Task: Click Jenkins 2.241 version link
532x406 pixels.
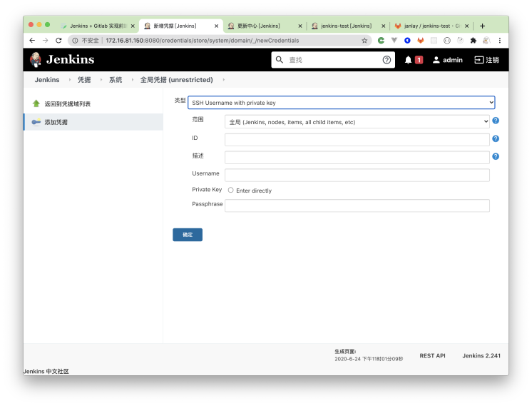Action: (x=481, y=355)
